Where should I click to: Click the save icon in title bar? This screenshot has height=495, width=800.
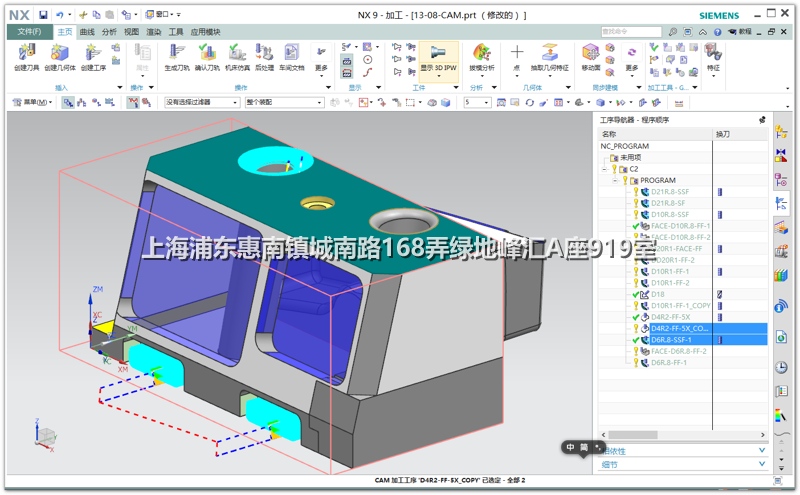coord(42,15)
